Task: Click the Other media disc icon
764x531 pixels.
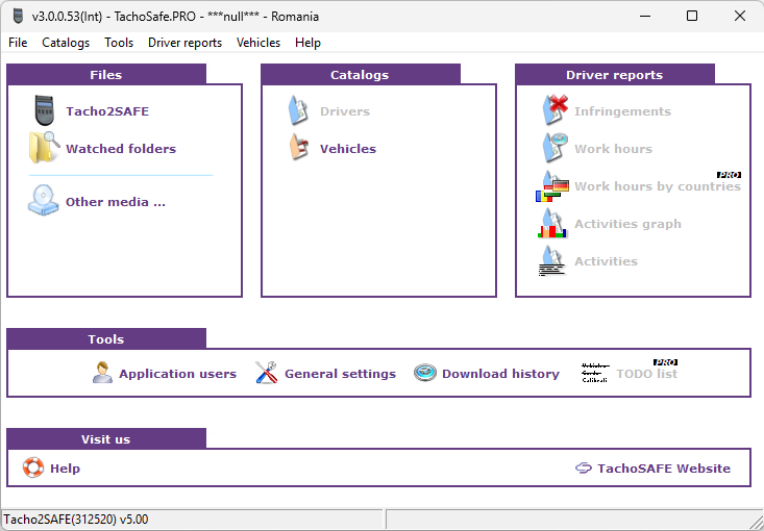Action: pos(43,201)
